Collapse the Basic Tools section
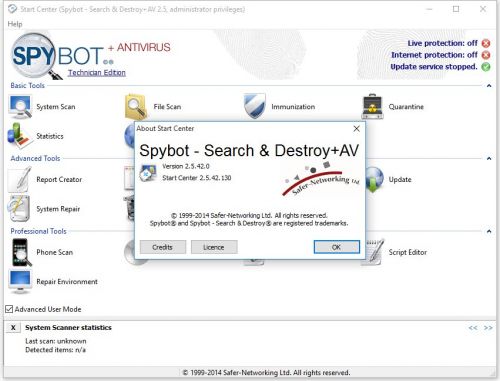Viewport: 500px width, 381px height. [x=489, y=86]
